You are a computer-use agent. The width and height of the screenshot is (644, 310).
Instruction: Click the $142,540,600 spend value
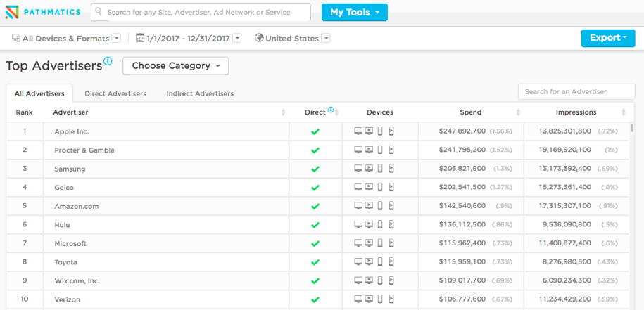[x=462, y=206]
